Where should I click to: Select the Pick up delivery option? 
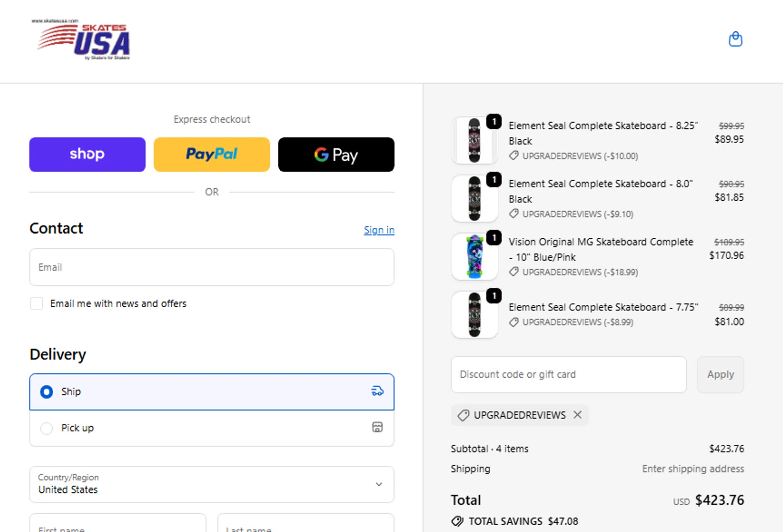[212, 428]
